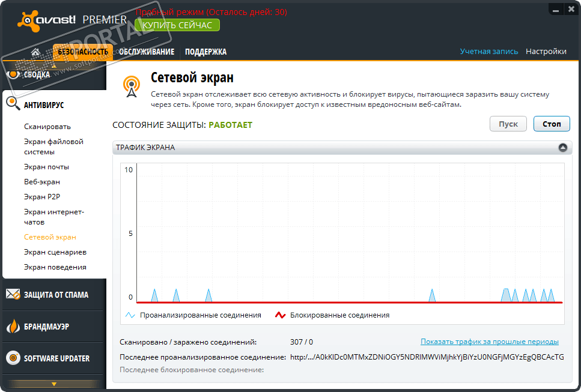This screenshot has height=392, width=581.
Task: Open the Антивирус magnifier icon
Action: coord(13,104)
